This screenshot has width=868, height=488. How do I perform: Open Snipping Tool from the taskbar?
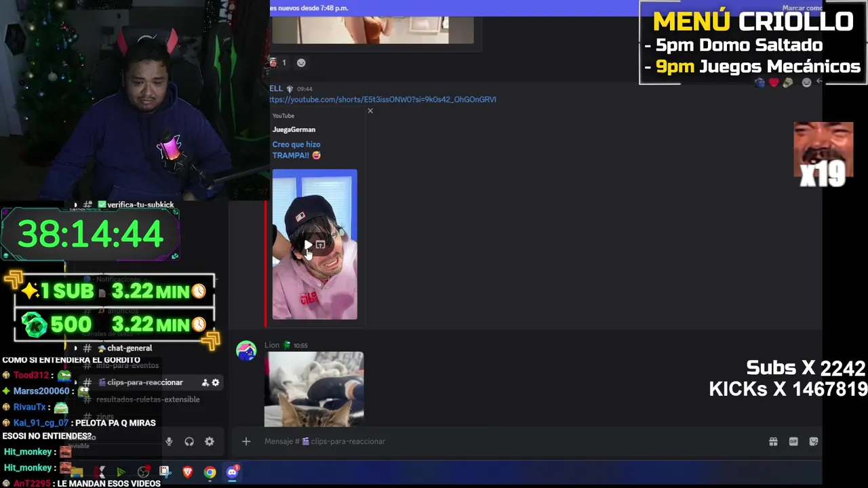(165, 472)
